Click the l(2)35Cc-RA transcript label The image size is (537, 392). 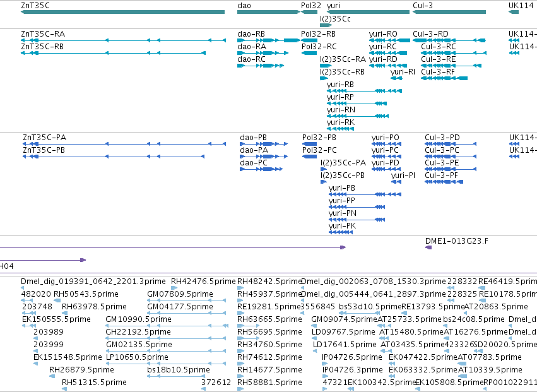click(343, 59)
